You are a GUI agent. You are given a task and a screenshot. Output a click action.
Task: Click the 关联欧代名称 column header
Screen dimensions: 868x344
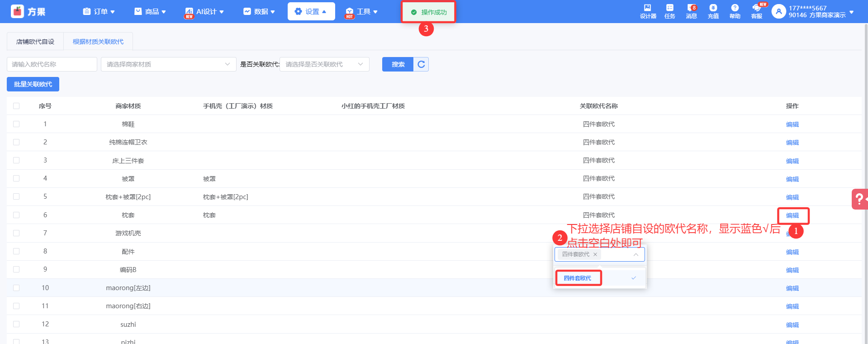(599, 106)
